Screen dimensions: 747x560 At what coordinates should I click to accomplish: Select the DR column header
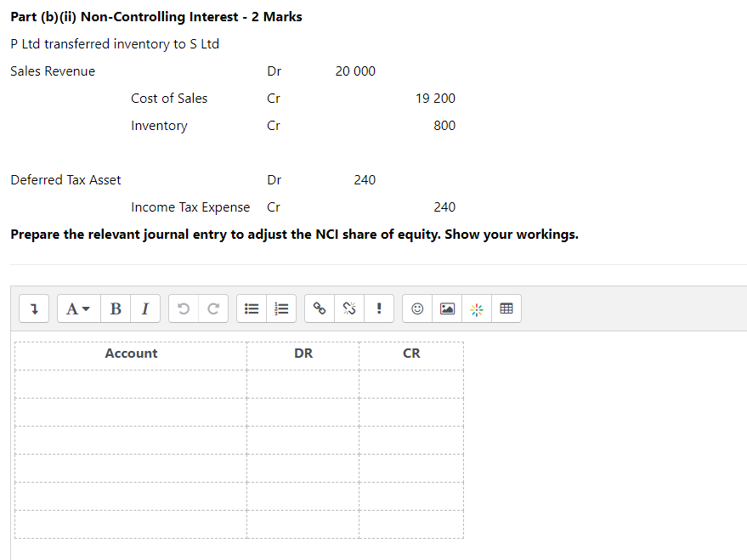coord(303,354)
